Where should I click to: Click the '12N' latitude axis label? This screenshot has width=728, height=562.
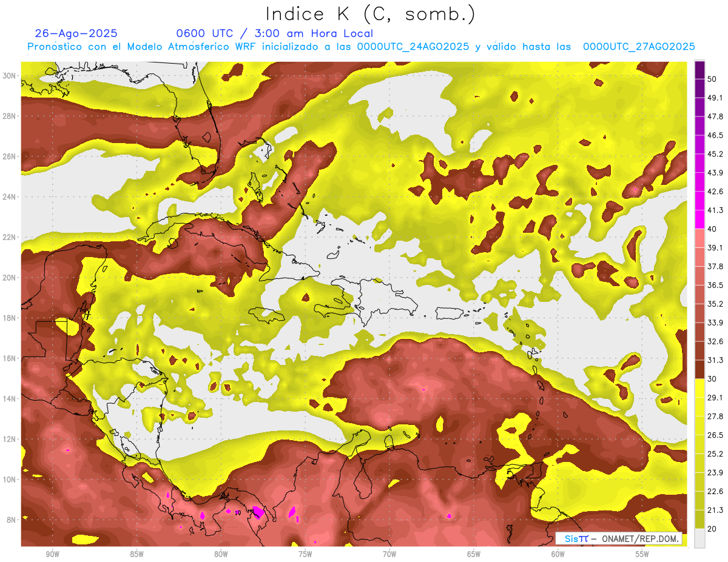pos(10,439)
